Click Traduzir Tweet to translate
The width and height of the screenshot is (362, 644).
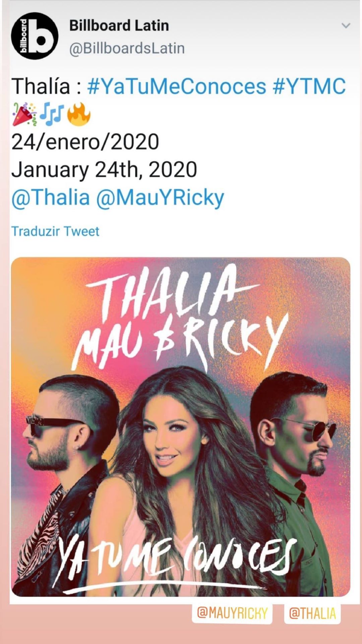[55, 231]
